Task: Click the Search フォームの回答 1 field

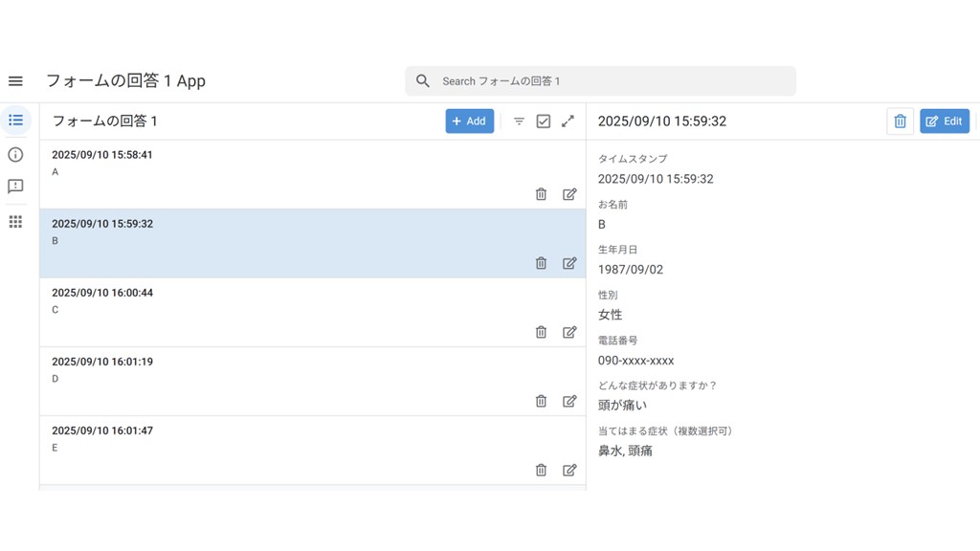Action: pyautogui.click(x=612, y=81)
